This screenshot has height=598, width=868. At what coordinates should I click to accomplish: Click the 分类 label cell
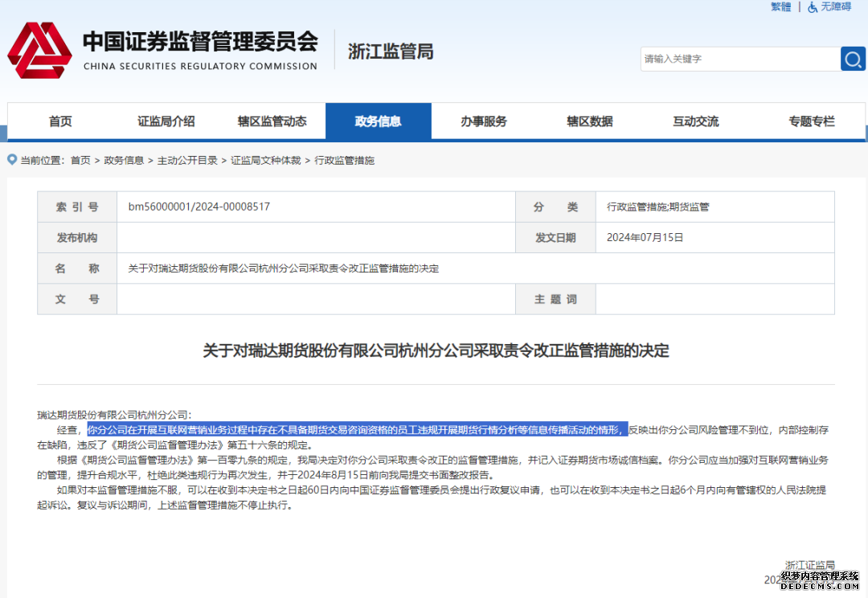(x=555, y=207)
